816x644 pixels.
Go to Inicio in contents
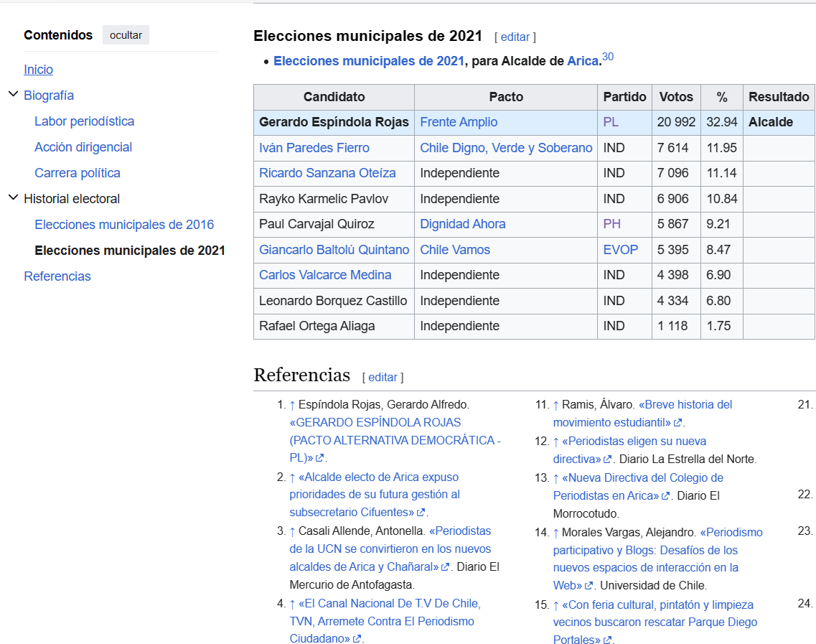tap(39, 69)
